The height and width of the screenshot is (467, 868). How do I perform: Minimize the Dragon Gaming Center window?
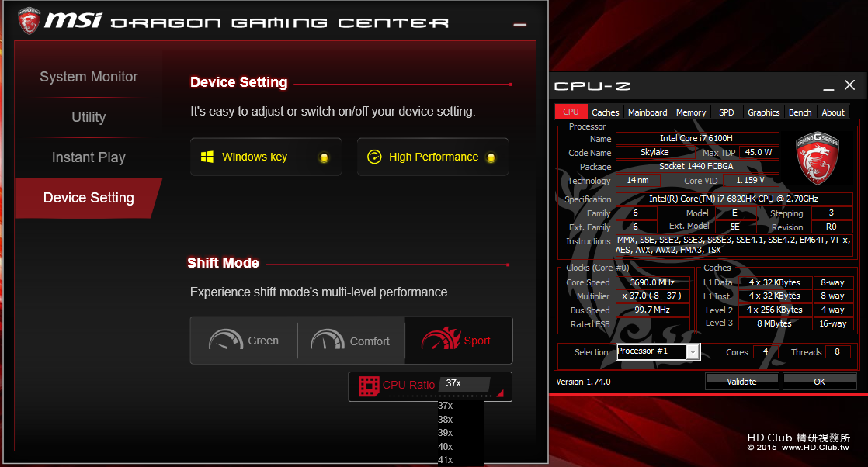[x=520, y=25]
